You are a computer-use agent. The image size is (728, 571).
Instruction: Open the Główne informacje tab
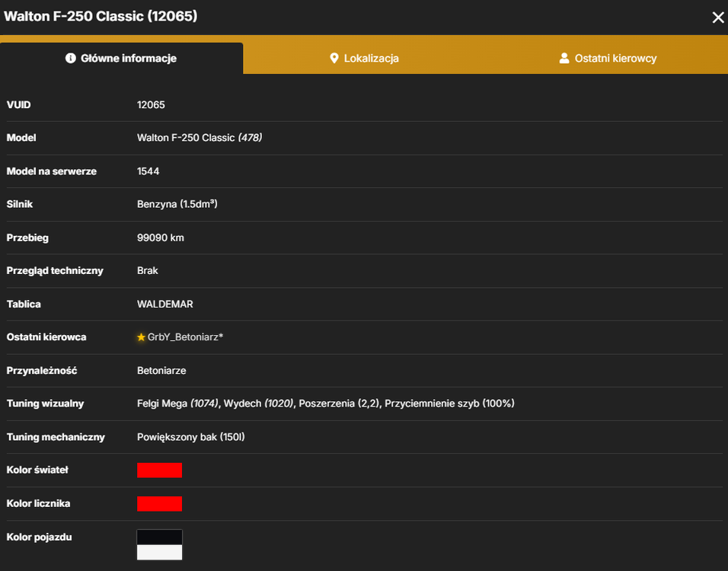pyautogui.click(x=121, y=58)
